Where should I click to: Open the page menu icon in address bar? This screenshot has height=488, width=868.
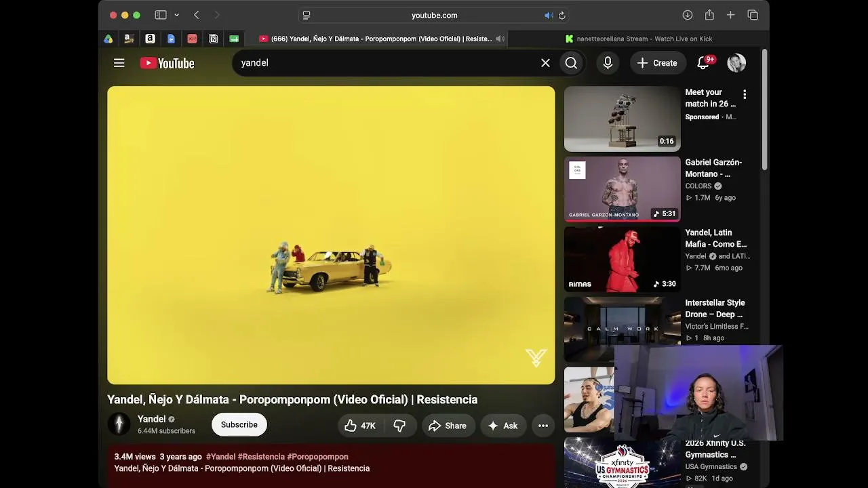pos(307,15)
